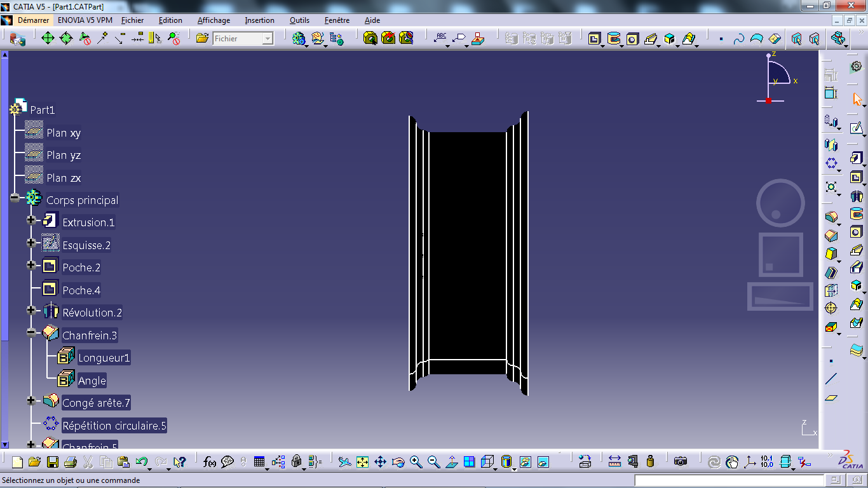Image resolution: width=868 pixels, height=488 pixels.
Task: Expand the Esquisse.2 tree node
Action: 31,243
